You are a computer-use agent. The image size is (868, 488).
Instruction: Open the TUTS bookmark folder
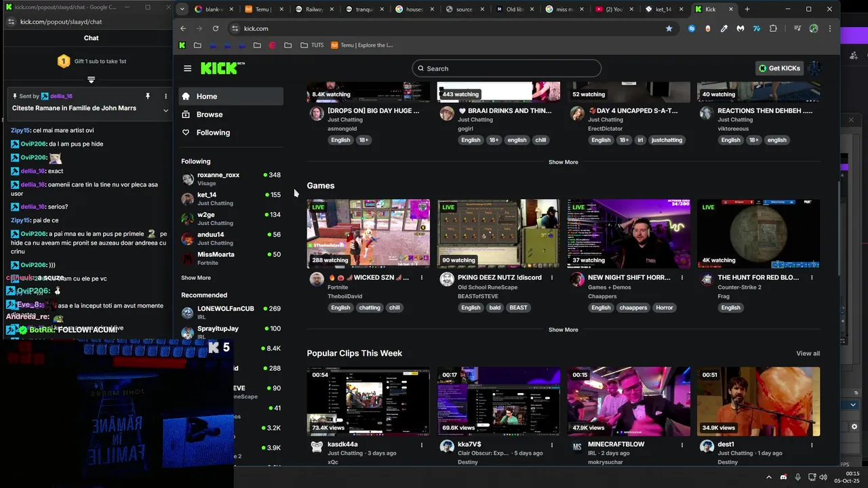click(312, 45)
